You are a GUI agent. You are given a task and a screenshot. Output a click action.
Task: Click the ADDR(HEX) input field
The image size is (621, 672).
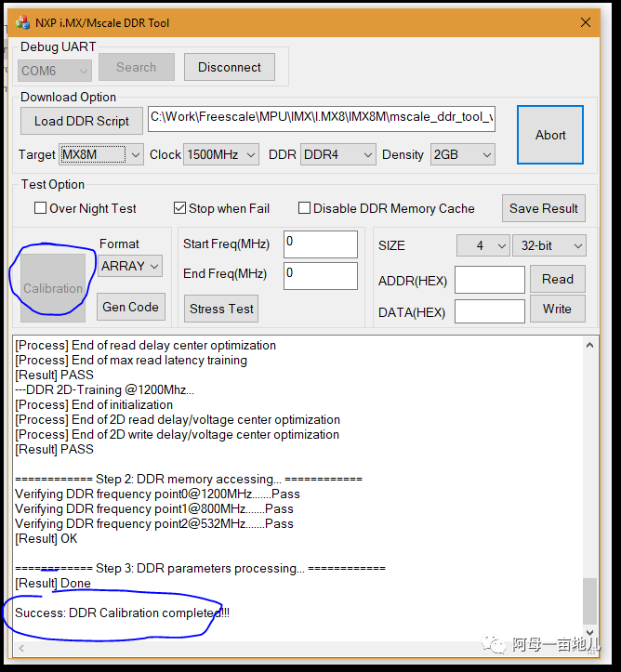pos(489,280)
